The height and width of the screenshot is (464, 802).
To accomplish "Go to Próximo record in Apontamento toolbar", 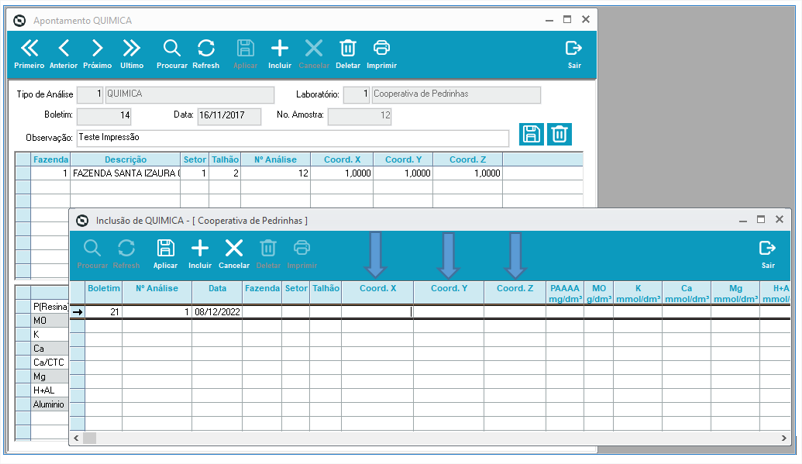I will click(x=97, y=54).
